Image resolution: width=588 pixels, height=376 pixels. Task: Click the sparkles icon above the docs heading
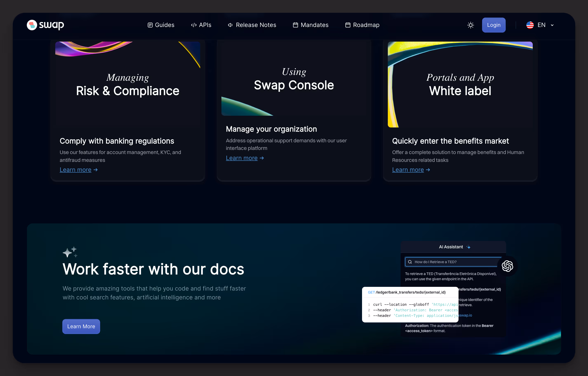click(x=70, y=252)
